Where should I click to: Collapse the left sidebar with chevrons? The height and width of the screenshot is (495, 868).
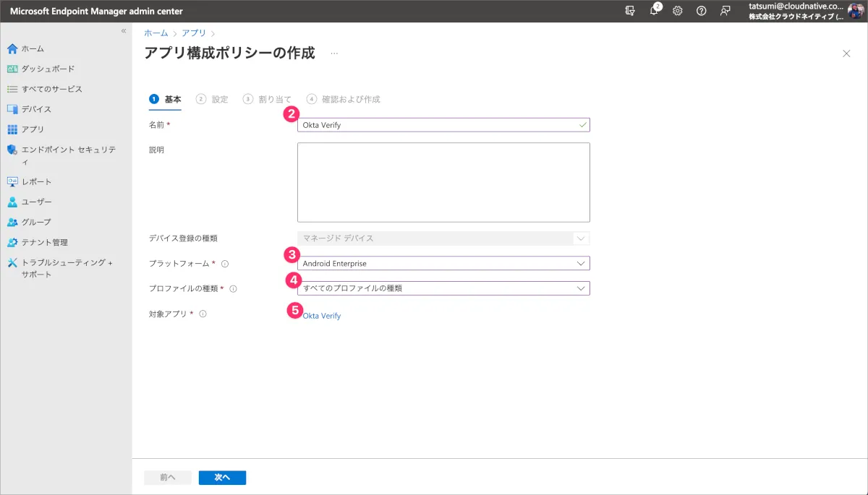point(124,31)
